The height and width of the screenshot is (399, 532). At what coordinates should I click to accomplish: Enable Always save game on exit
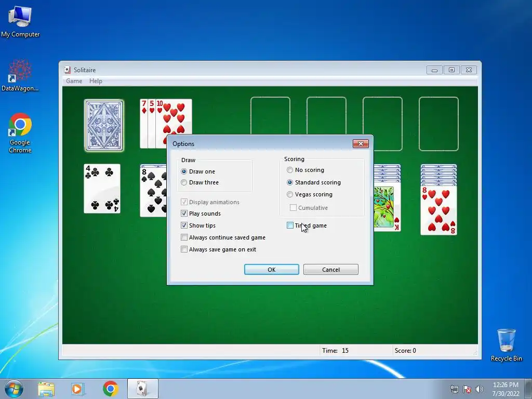coord(184,249)
